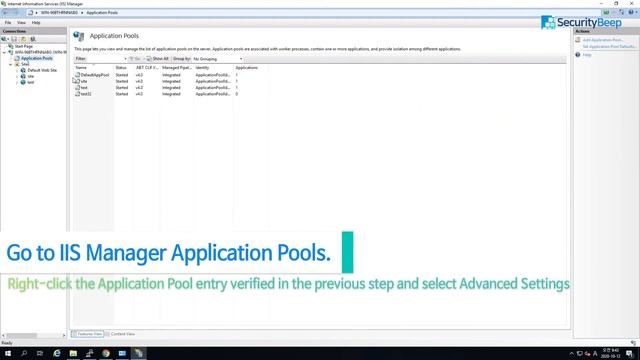
Task: Expand the 'test' website node
Action: coord(17,82)
